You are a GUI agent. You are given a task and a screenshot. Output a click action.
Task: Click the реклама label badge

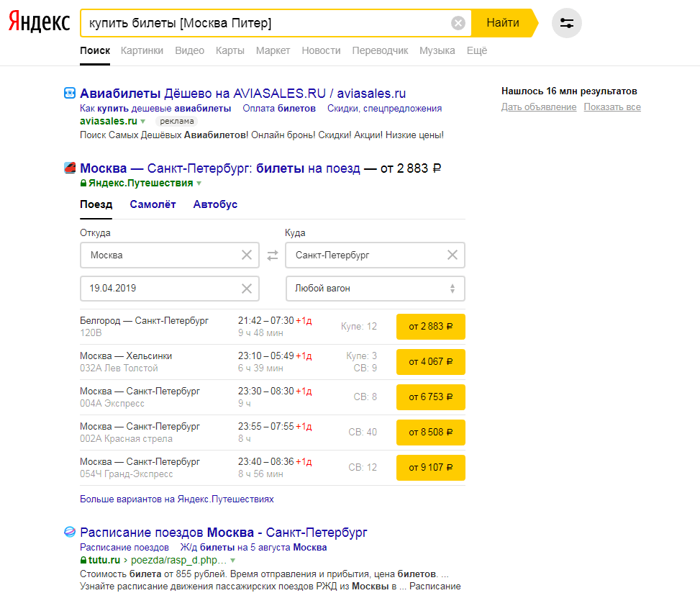[177, 121]
